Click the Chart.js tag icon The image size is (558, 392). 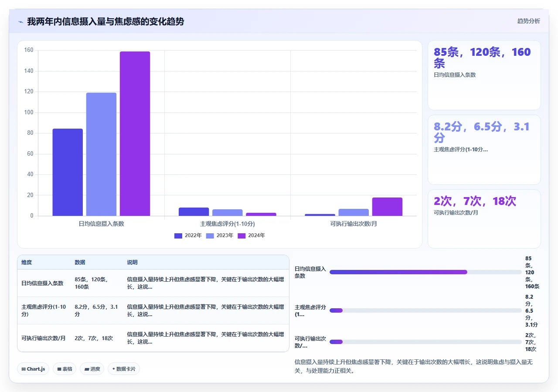24,369
